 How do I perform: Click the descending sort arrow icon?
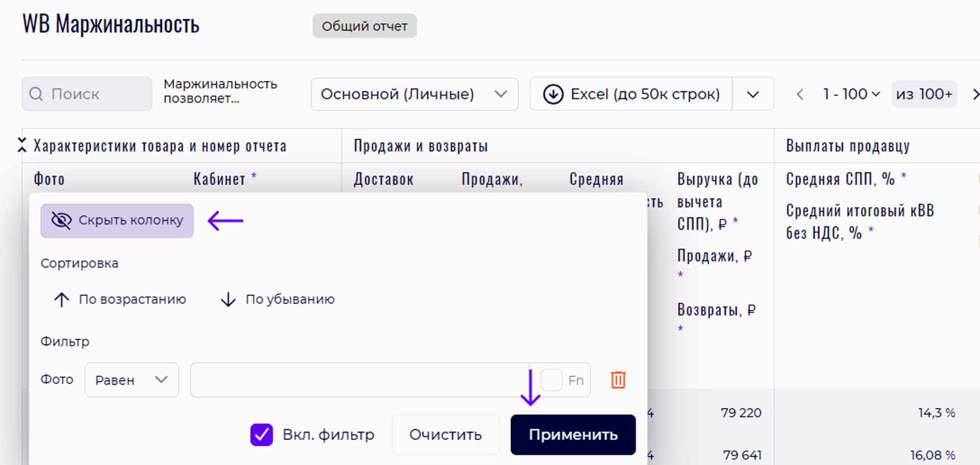coord(228,299)
